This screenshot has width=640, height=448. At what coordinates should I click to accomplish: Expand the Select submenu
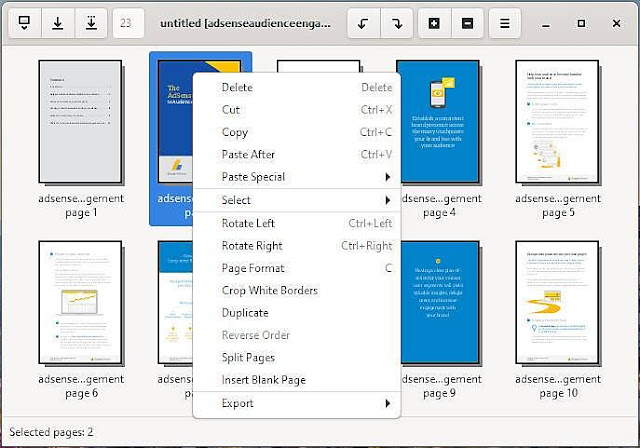pyautogui.click(x=297, y=200)
